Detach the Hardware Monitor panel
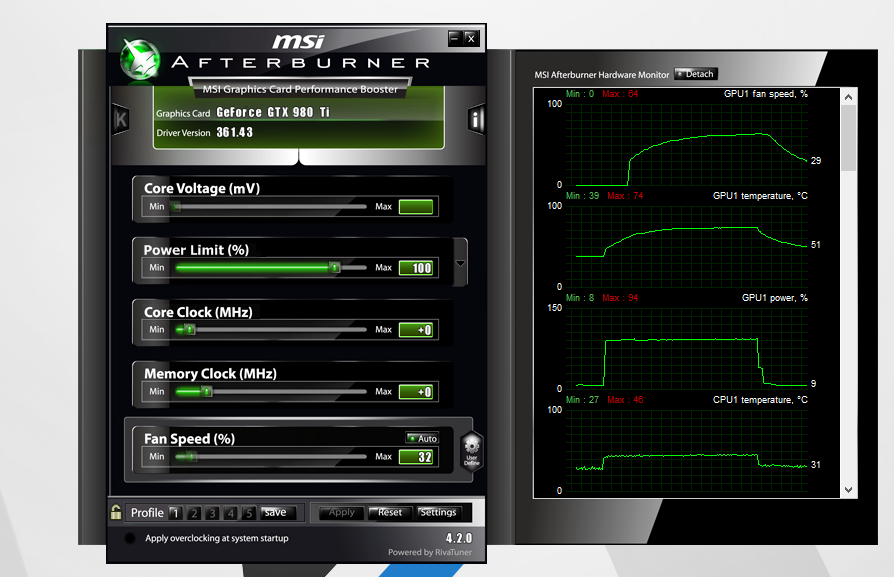The width and height of the screenshot is (894, 577). [x=696, y=74]
